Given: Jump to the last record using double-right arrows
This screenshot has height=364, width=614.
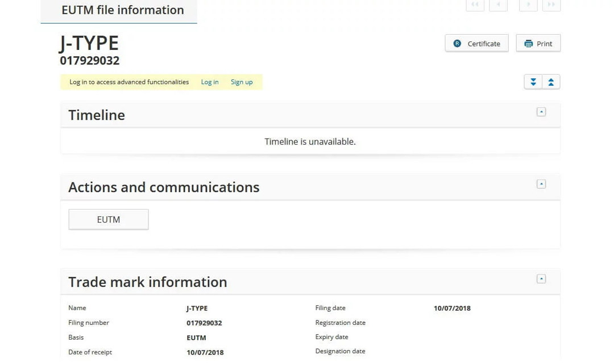Looking at the screenshot, I should (551, 5).
